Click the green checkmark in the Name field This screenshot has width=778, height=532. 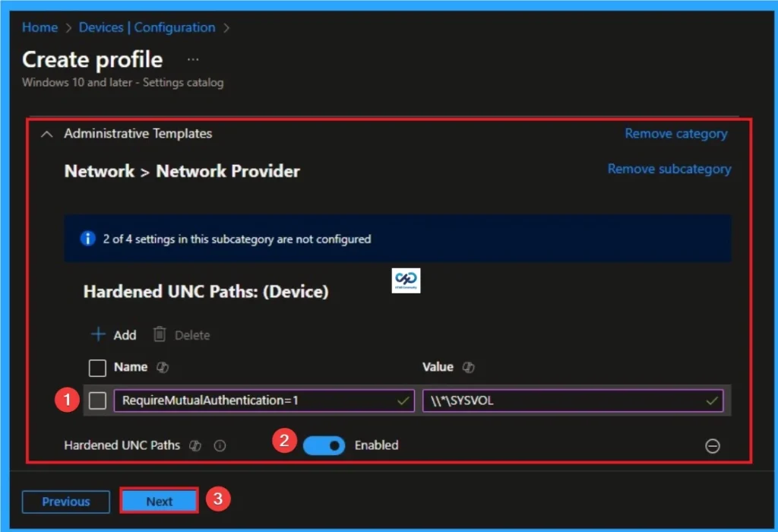(403, 401)
